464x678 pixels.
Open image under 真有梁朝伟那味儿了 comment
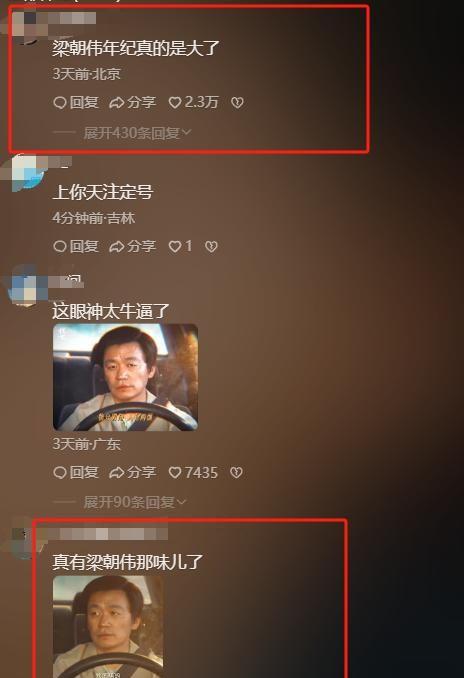(x=108, y=627)
